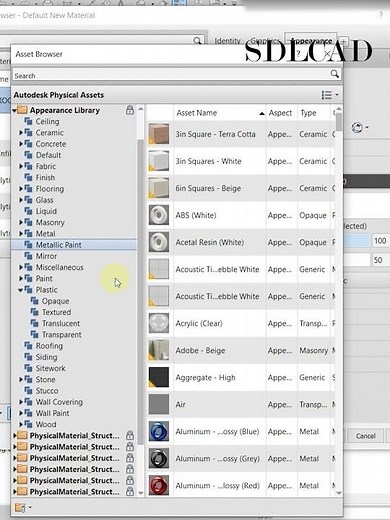
Task: Expand the Wall Paint category
Action: click(x=21, y=413)
